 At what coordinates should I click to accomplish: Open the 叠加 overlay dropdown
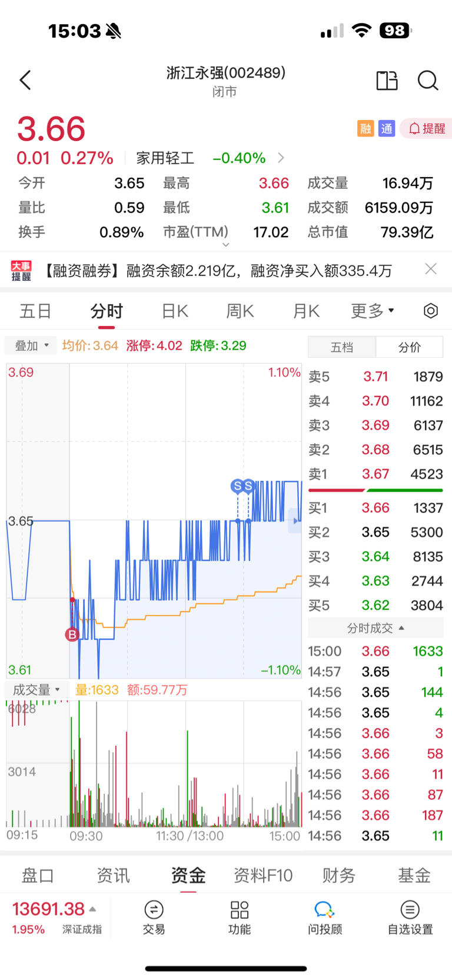(31, 346)
